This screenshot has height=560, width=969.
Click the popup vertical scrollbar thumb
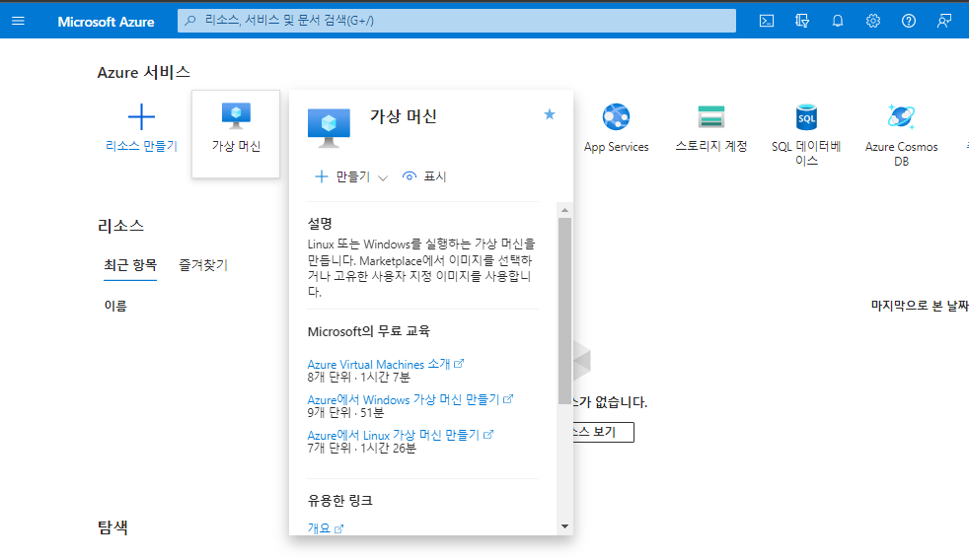click(564, 312)
